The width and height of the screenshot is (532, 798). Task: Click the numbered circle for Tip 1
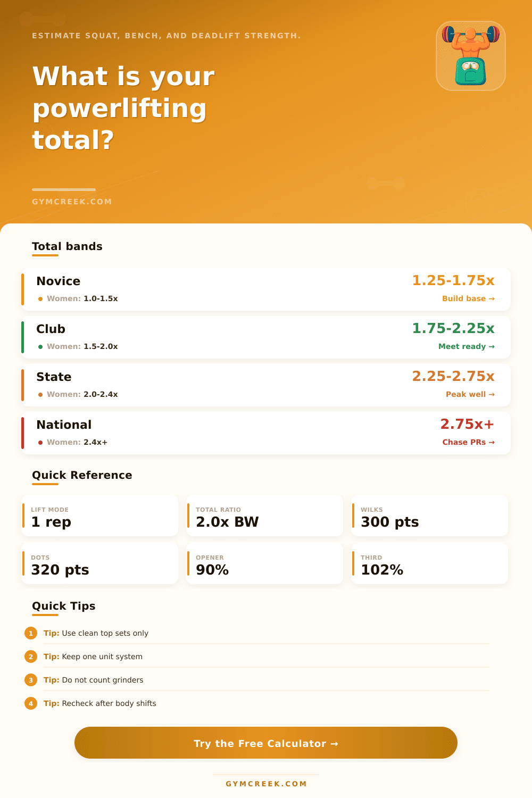pos(30,633)
